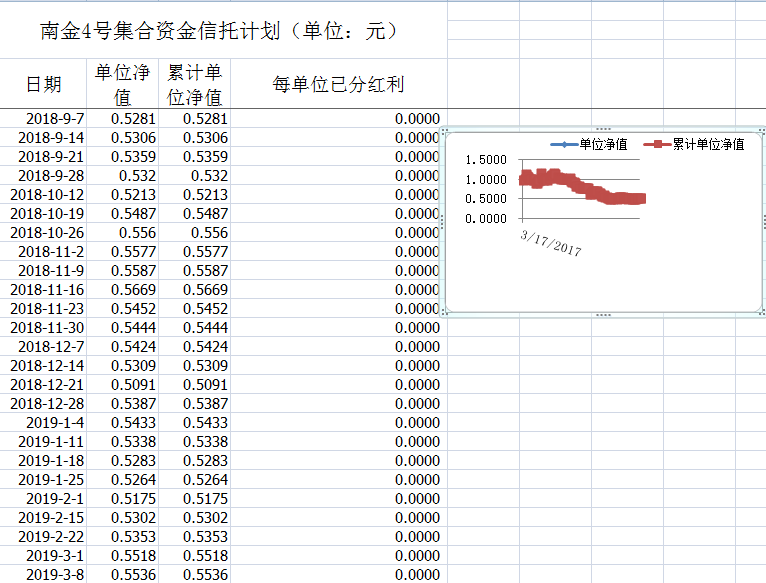Viewport: 766px width, 583px height.
Task: Select the title cell 南金4号集合资金信托计划
Action: 223,30
